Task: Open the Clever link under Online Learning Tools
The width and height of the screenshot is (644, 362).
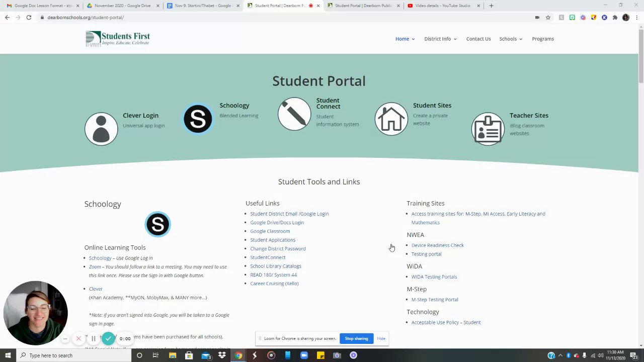Action: pos(96,289)
